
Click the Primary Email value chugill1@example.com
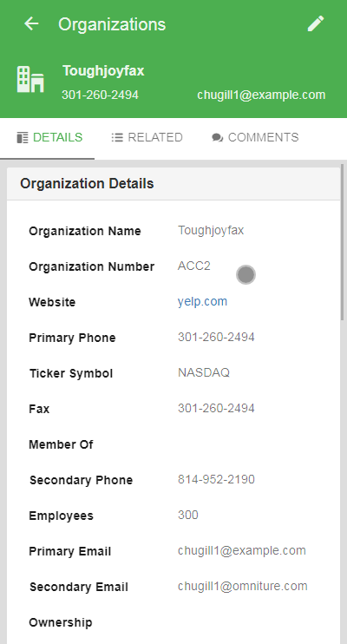click(242, 550)
